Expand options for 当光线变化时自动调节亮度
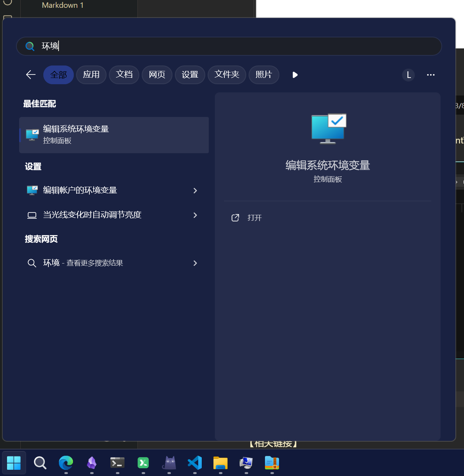Image resolution: width=464 pixels, height=476 pixels. coord(195,215)
